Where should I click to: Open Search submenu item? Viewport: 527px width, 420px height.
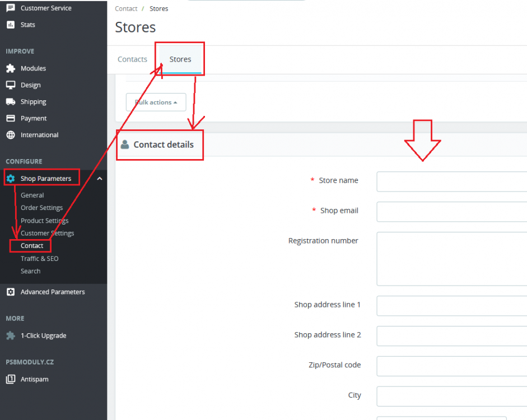pos(31,271)
